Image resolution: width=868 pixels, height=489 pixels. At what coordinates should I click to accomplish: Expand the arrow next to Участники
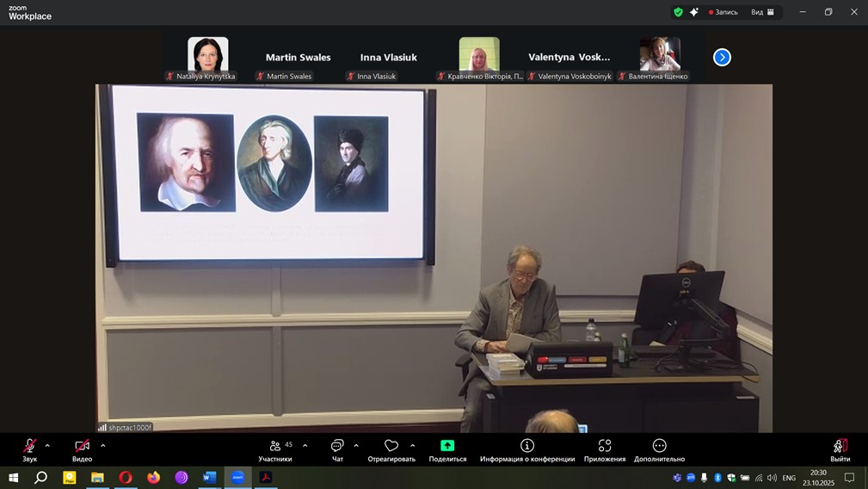tap(305, 445)
